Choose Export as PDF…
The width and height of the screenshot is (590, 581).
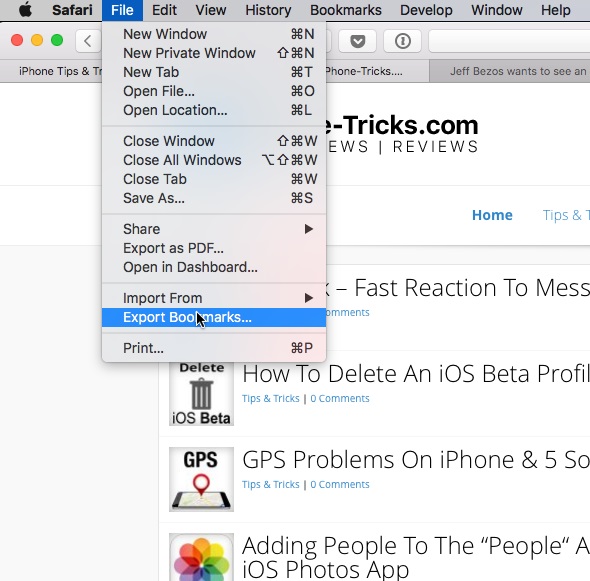(214, 248)
